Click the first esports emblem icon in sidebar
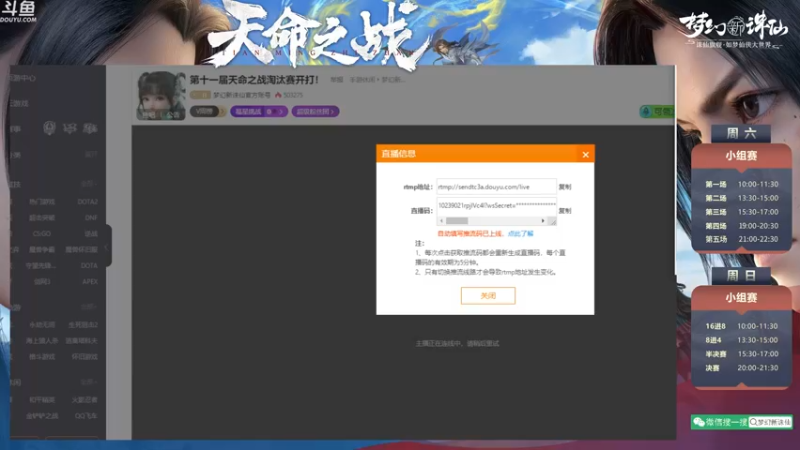The width and height of the screenshot is (800, 450). [49, 128]
